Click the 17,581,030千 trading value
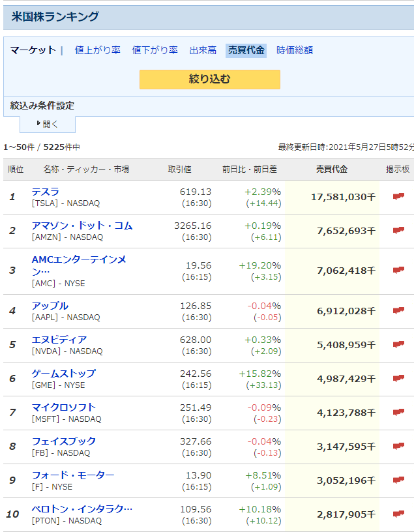Screen dimensions: 414x532 (x=344, y=197)
